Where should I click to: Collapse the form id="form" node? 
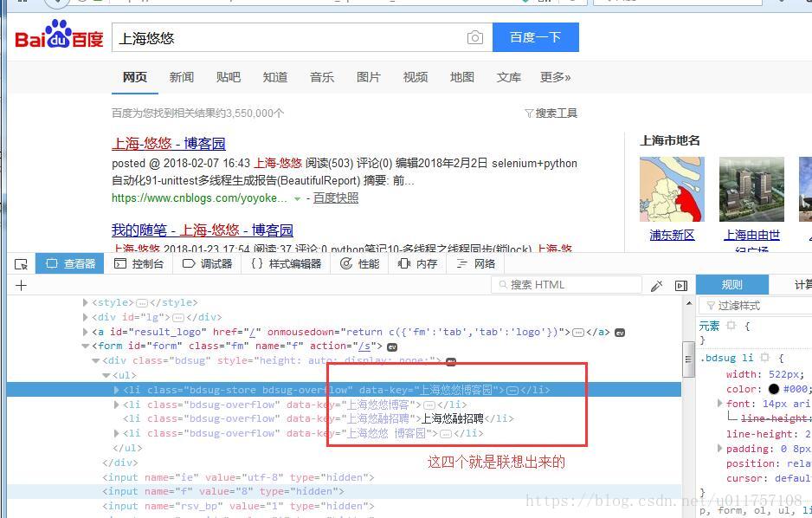click(86, 346)
